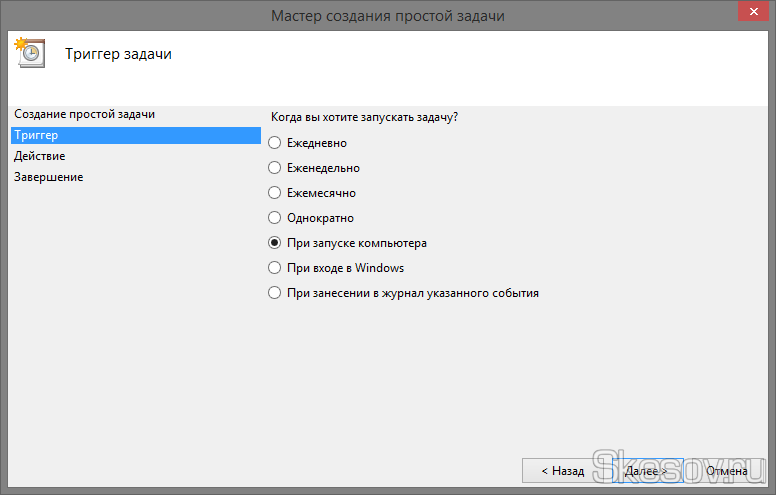Click the Далее button
This screenshot has width=776, height=495.
(645, 470)
